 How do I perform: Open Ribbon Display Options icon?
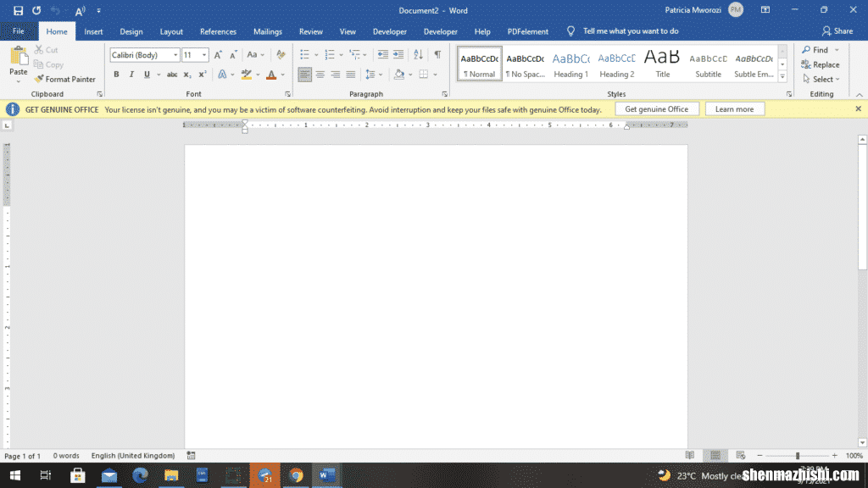point(765,10)
